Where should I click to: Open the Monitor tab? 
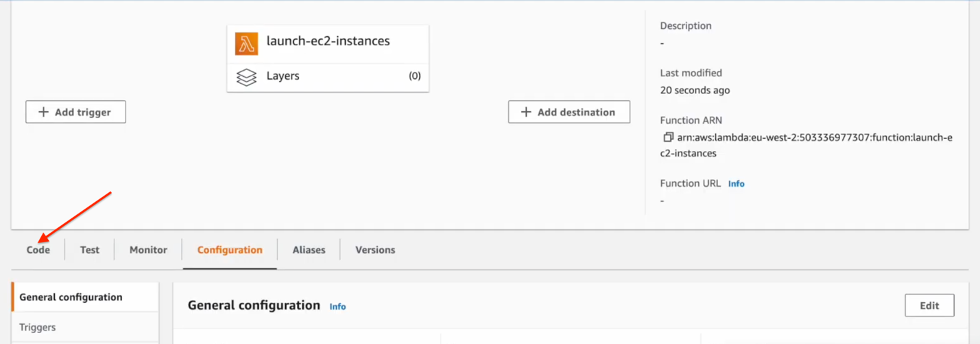148,250
